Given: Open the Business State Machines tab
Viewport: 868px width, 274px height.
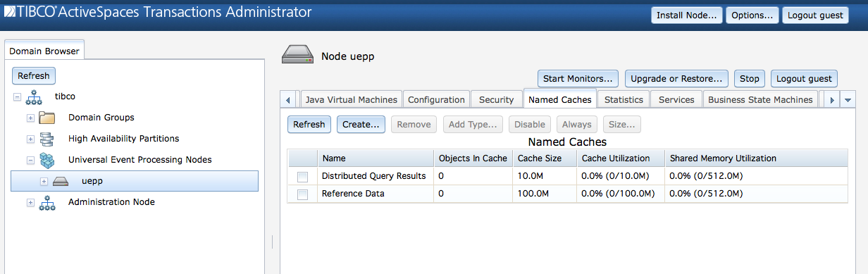Looking at the screenshot, I should (760, 100).
